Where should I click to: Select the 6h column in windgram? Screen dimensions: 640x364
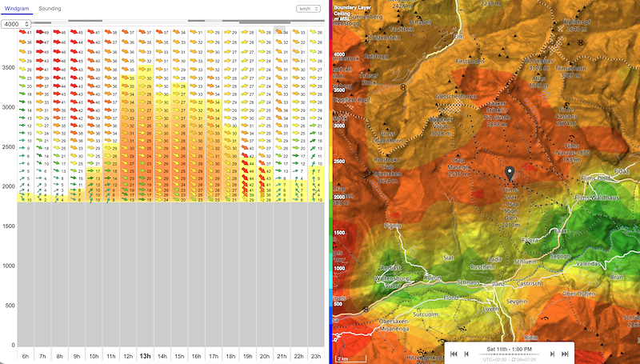(x=26, y=355)
